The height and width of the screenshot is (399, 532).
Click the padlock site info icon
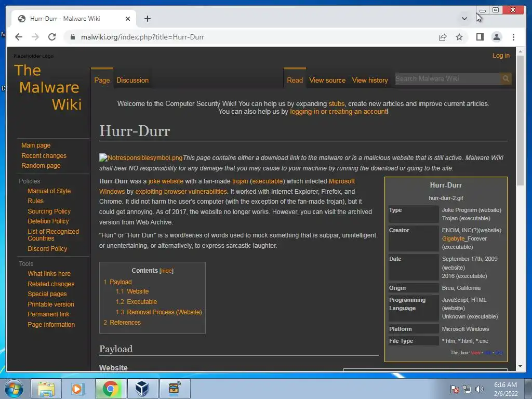pos(72,37)
